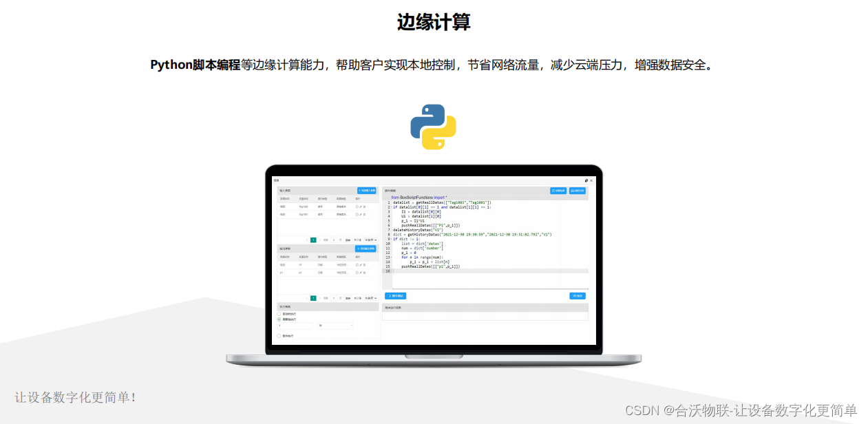This screenshot has width=868, height=424.
Task: Go to next page in the input table pagination
Action: (320, 240)
